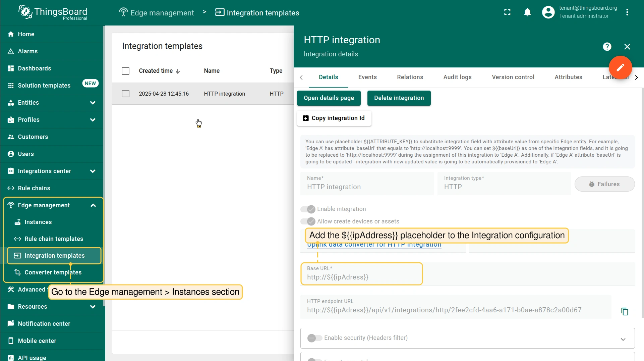
Task: Click the notifications bell icon
Action: [527, 12]
